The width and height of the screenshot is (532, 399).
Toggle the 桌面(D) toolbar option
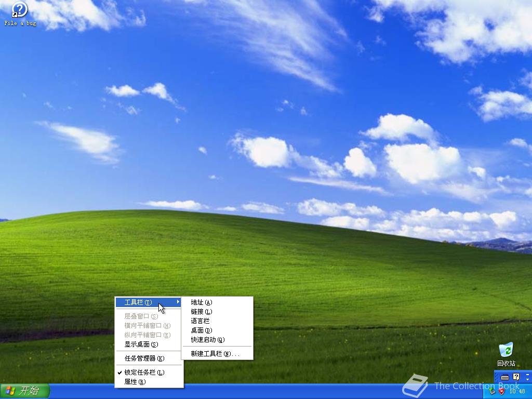point(217,330)
